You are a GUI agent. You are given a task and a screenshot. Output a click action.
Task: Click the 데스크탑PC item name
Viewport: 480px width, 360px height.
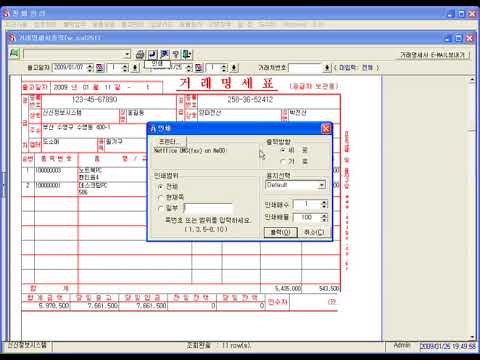click(x=93, y=185)
